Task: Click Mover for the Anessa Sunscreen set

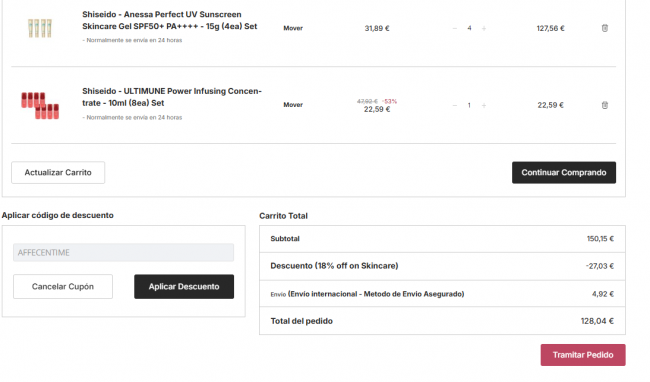Action: [x=293, y=28]
